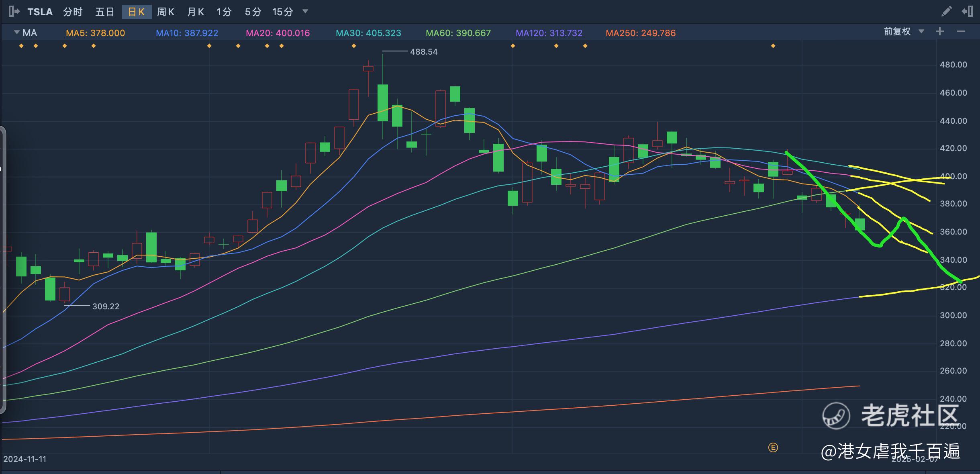Click the rightmost orange diamond event marker
980x474 pixels.
click(x=773, y=46)
